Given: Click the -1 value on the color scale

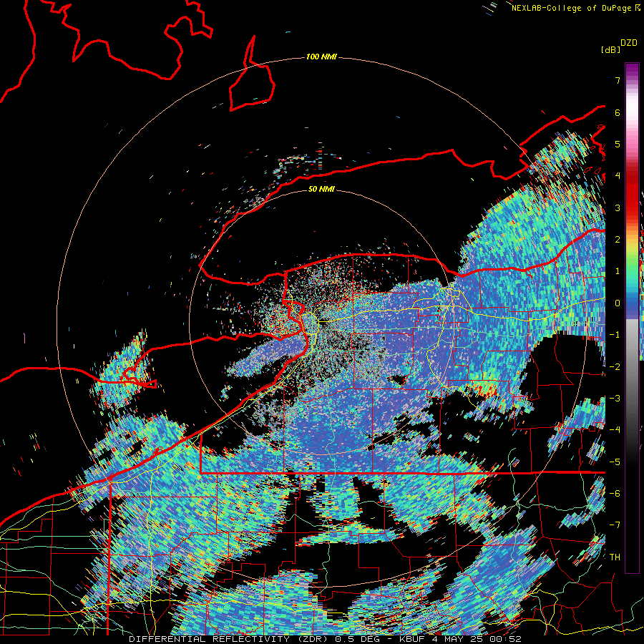Looking at the screenshot, I should [615, 335].
